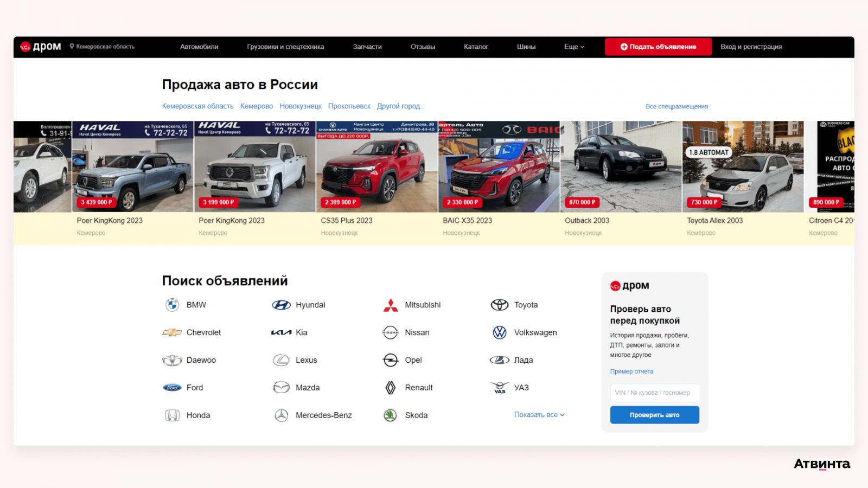The height and width of the screenshot is (488, 868).
Task: Open the Toyota Allex 2003 listing photo
Action: [x=743, y=166]
